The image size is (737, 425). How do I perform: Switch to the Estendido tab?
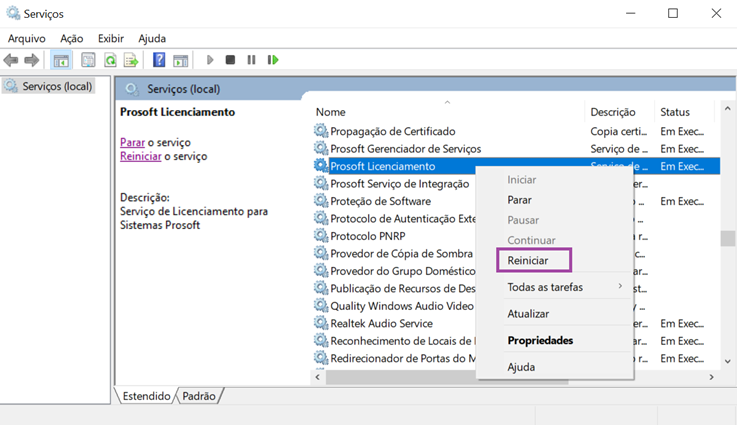[x=146, y=396]
